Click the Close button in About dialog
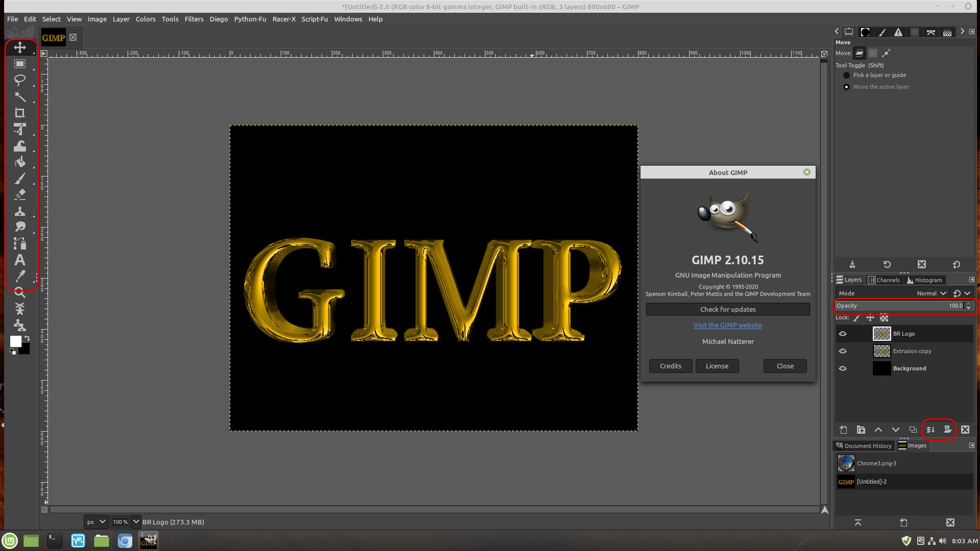Image resolution: width=980 pixels, height=551 pixels. [x=786, y=366]
